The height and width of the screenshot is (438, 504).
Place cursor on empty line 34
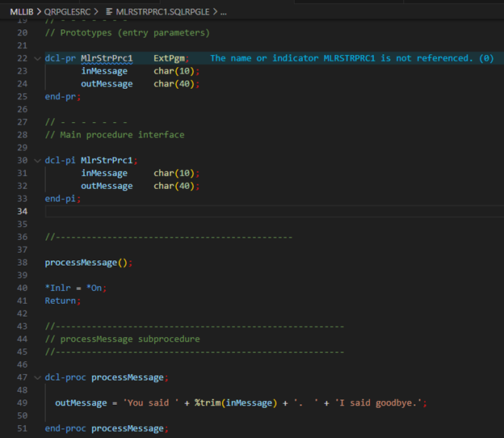click(x=275, y=212)
